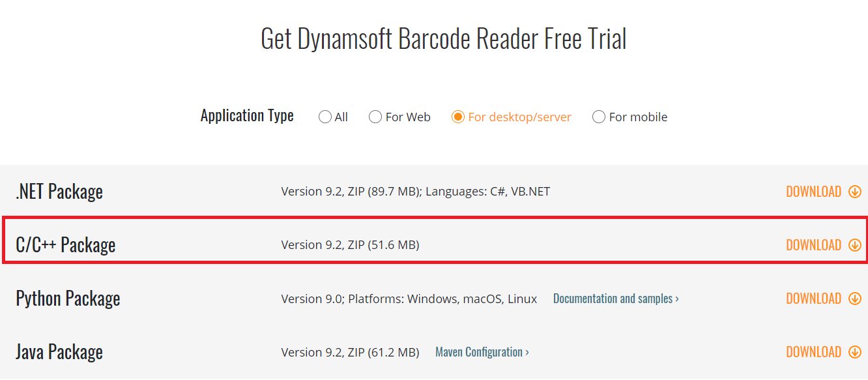Click the download arrow icon for Python Package
The height and width of the screenshot is (380, 868).
click(854, 299)
